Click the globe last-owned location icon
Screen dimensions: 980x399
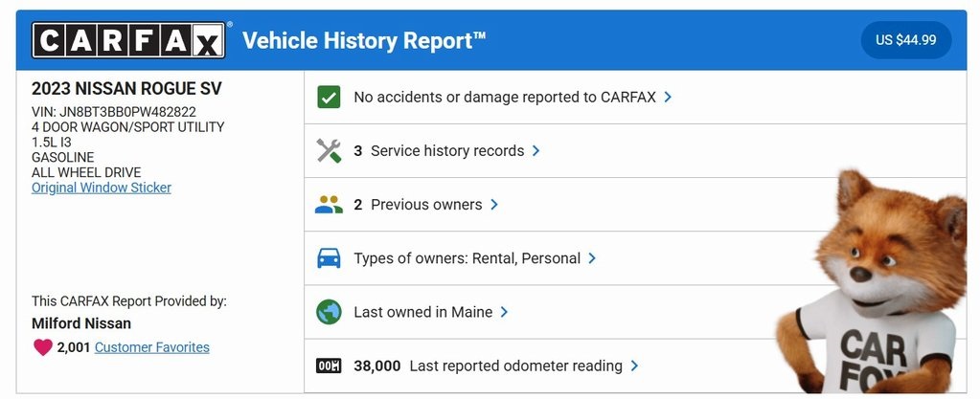point(329,312)
